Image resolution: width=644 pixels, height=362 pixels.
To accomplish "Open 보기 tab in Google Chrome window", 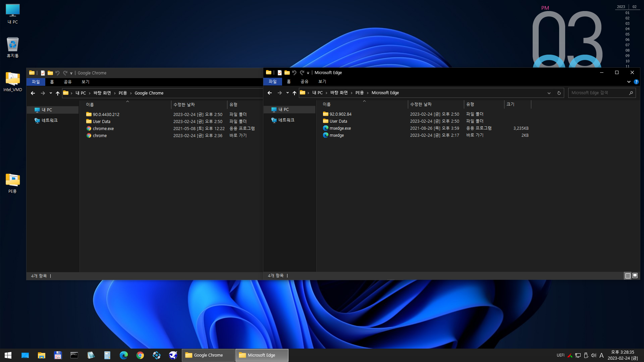I will 86,82.
